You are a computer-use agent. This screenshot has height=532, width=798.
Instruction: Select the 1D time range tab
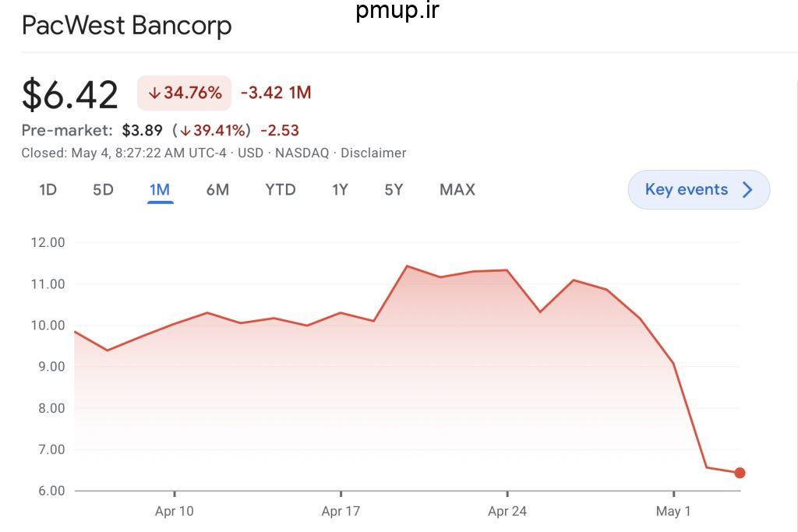coord(48,190)
